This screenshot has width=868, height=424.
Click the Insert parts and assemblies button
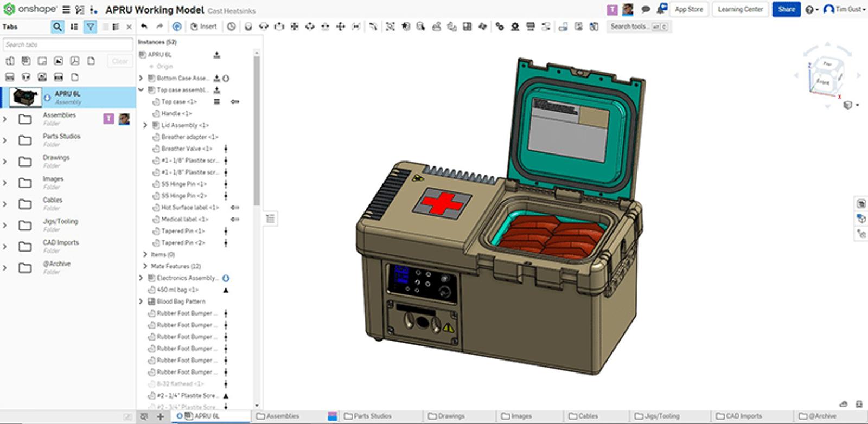click(x=203, y=26)
